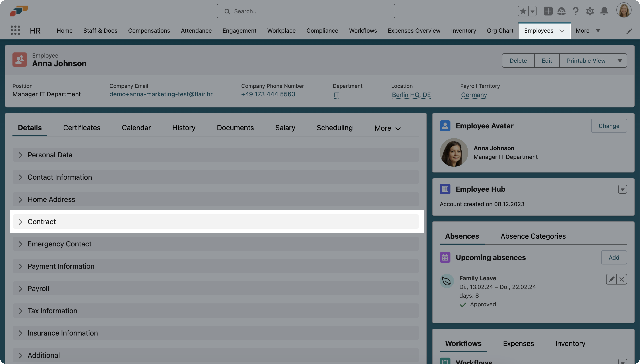640x364 pixels.
Task: Switch to the Salary tab
Action: pos(285,128)
